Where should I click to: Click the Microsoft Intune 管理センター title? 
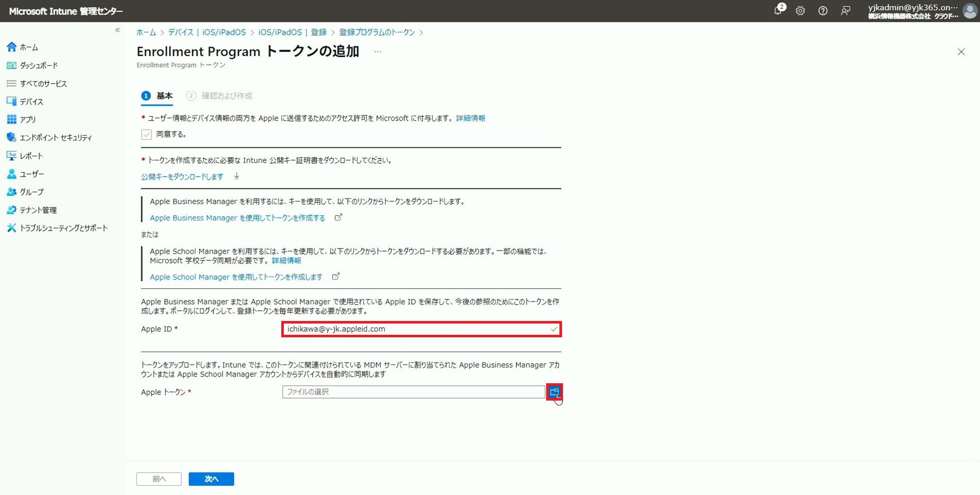tap(66, 11)
